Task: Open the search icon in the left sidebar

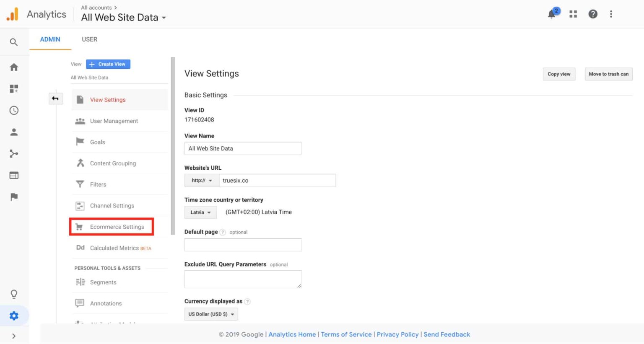Action: pos(14,42)
